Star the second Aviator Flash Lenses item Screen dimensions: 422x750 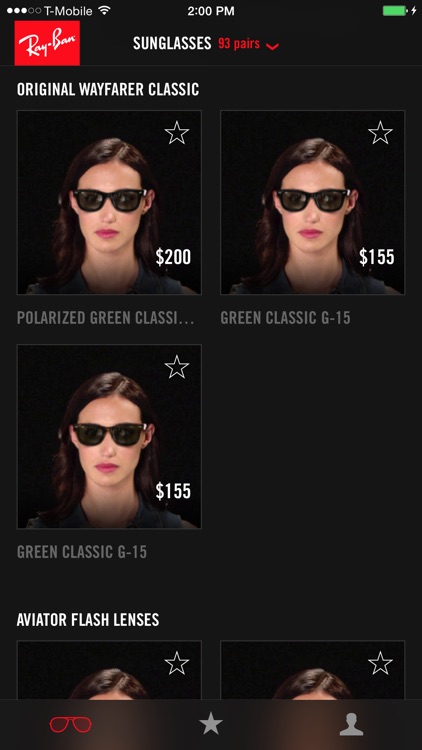coord(380,663)
